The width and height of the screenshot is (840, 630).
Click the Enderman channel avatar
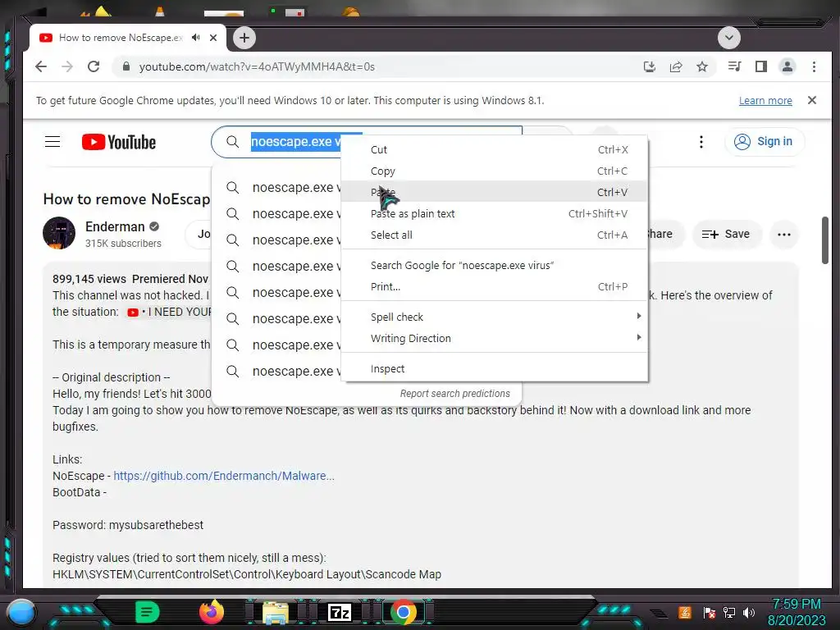59,233
